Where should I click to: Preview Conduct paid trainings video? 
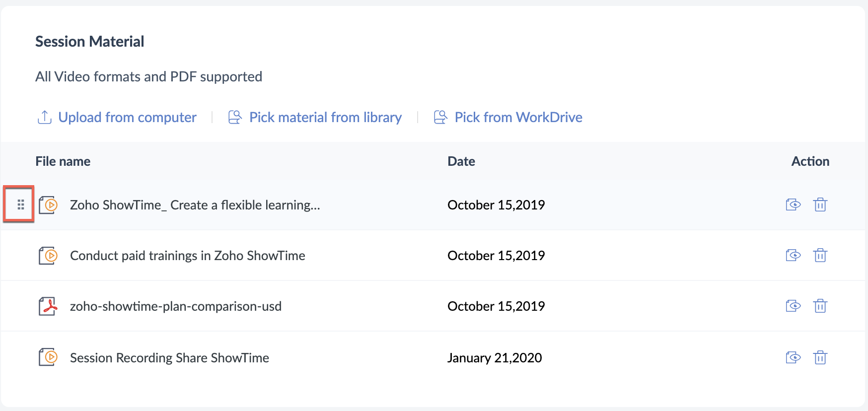click(x=793, y=255)
